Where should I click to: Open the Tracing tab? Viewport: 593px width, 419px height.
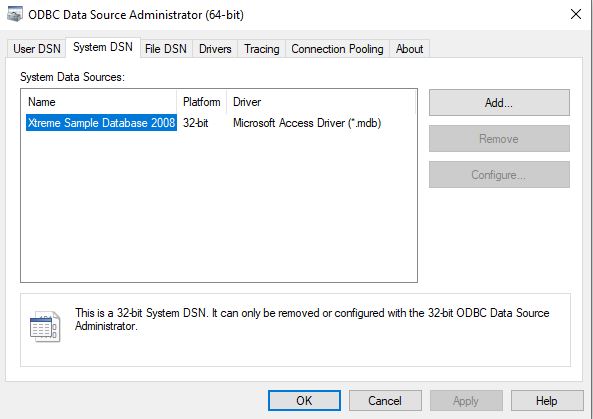click(x=261, y=49)
